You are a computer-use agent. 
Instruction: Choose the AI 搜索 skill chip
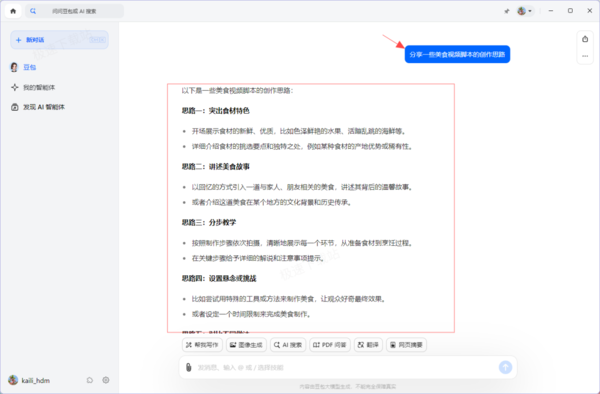[x=288, y=345]
